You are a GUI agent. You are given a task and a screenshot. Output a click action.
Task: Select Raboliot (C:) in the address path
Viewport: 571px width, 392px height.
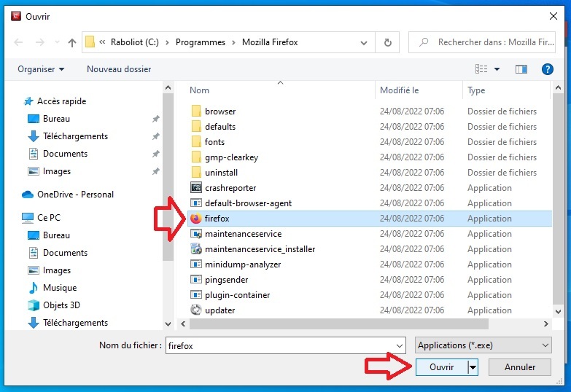click(x=135, y=42)
